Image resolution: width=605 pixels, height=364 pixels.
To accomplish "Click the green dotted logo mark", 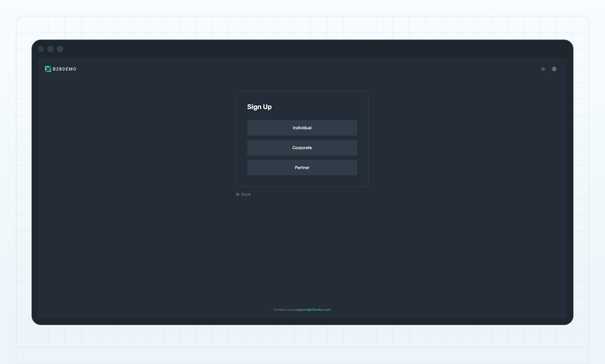I will pos(48,69).
